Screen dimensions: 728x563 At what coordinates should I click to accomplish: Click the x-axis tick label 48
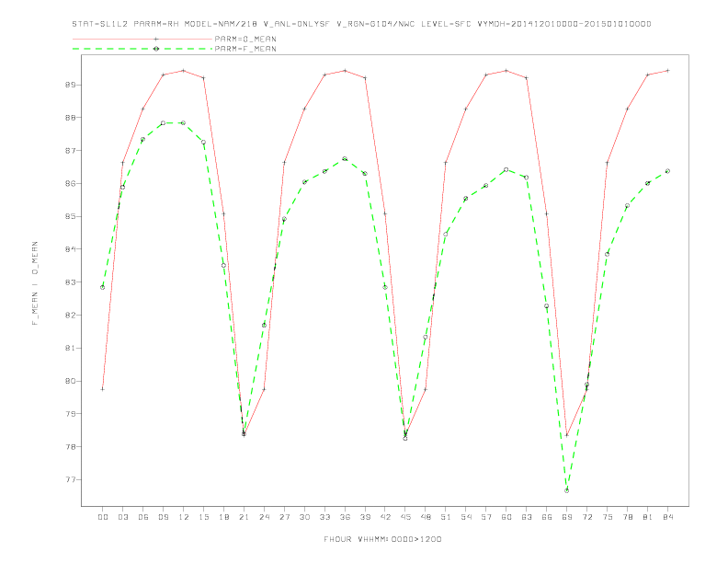426,517
